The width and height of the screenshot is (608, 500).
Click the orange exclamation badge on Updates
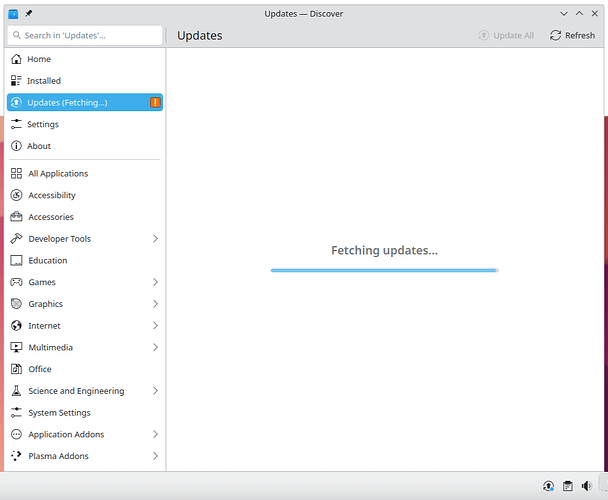[x=155, y=102]
